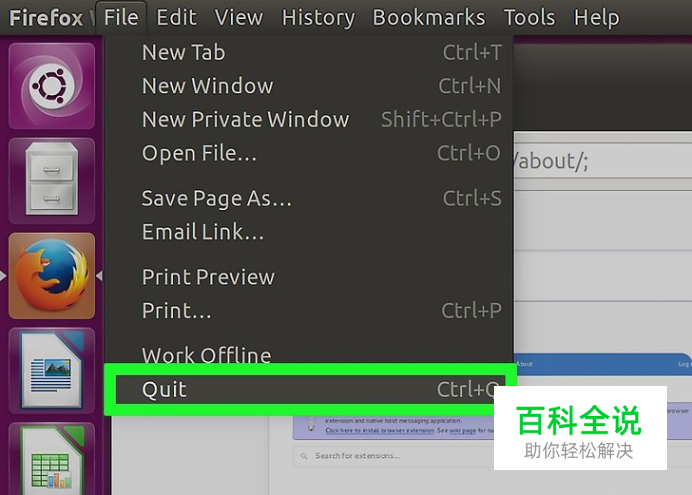Select Email Link… in the File menu
Viewport: 692px width, 495px height.
point(309,232)
